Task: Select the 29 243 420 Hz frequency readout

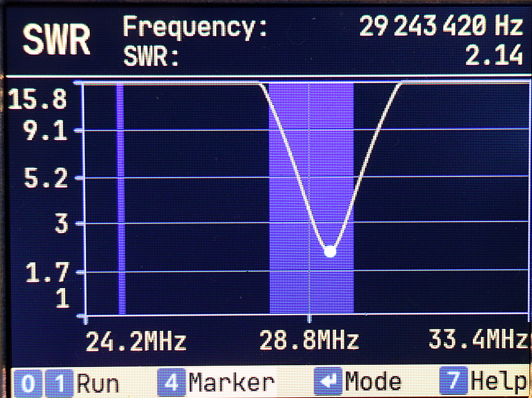Action: tap(441, 27)
